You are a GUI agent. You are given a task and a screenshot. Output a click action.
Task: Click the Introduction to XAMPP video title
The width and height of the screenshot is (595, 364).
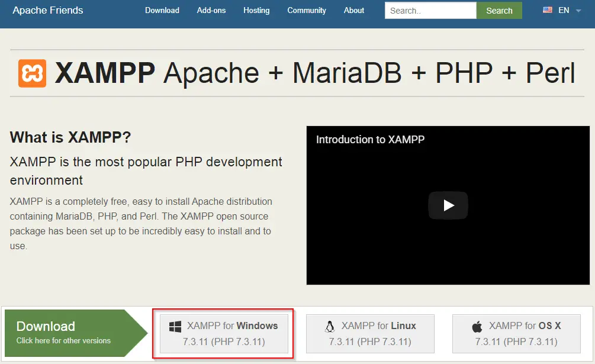[x=371, y=140]
